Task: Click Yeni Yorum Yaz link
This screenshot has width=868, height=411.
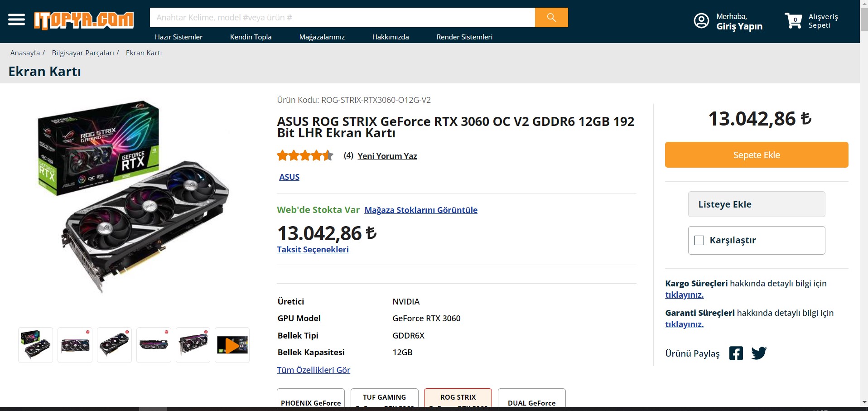Action: click(387, 156)
